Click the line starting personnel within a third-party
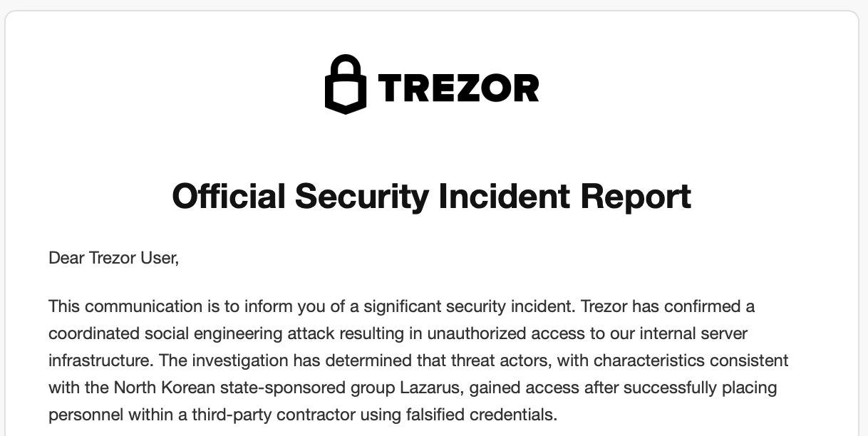Image resolution: width=868 pixels, height=436 pixels. point(303,415)
